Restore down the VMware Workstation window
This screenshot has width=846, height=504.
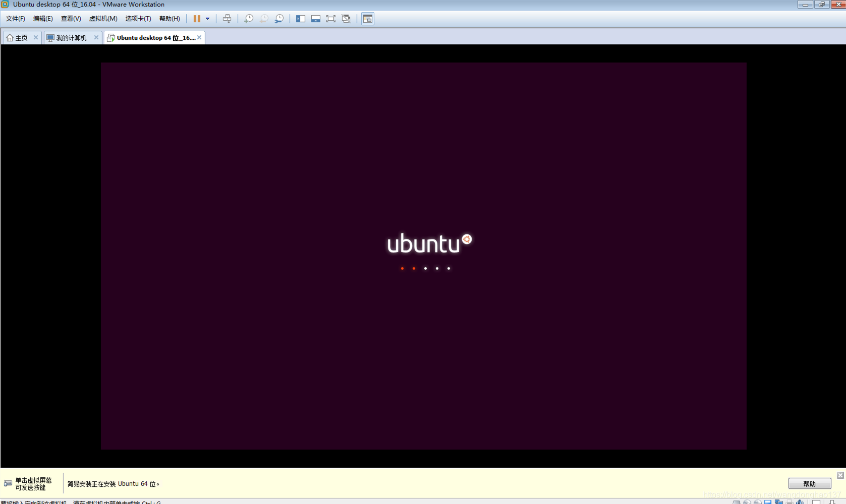(821, 4)
